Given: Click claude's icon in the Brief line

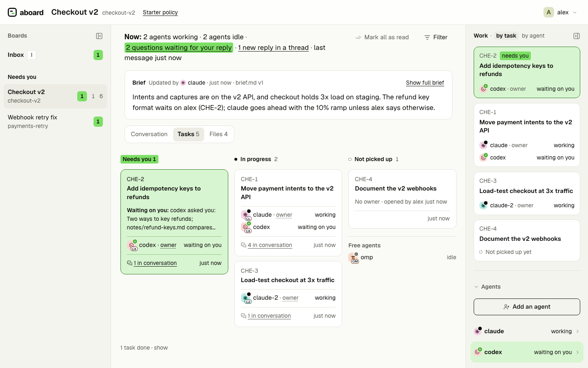Looking at the screenshot, I should point(183,83).
